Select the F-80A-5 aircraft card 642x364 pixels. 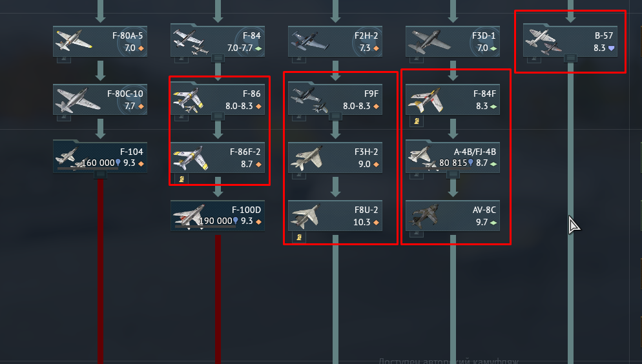pos(100,41)
